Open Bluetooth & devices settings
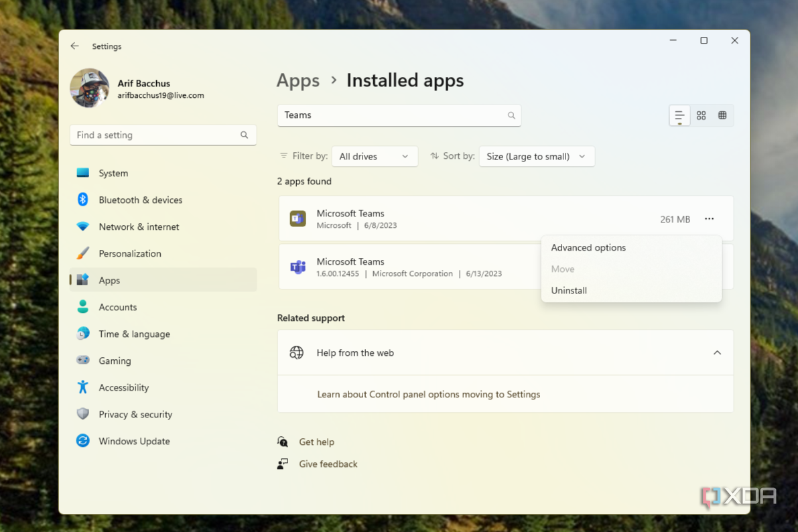Viewport: 798px width, 532px height. [83, 200]
